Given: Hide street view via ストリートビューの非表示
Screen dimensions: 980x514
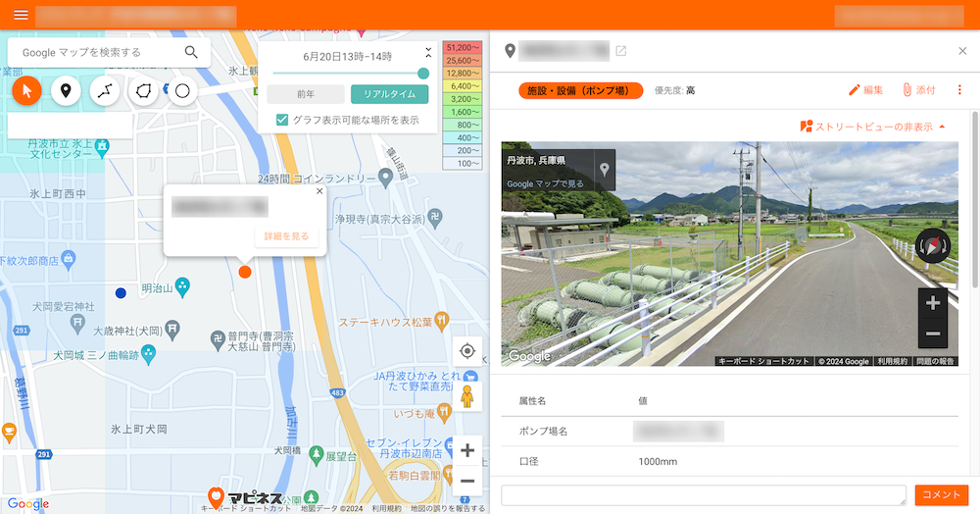Looking at the screenshot, I should (873, 127).
